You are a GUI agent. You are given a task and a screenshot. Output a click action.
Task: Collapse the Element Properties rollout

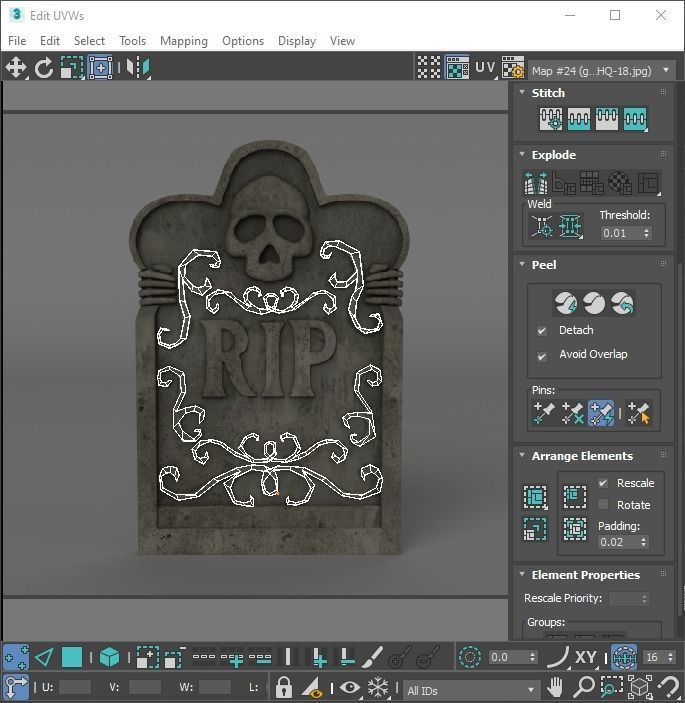point(522,574)
